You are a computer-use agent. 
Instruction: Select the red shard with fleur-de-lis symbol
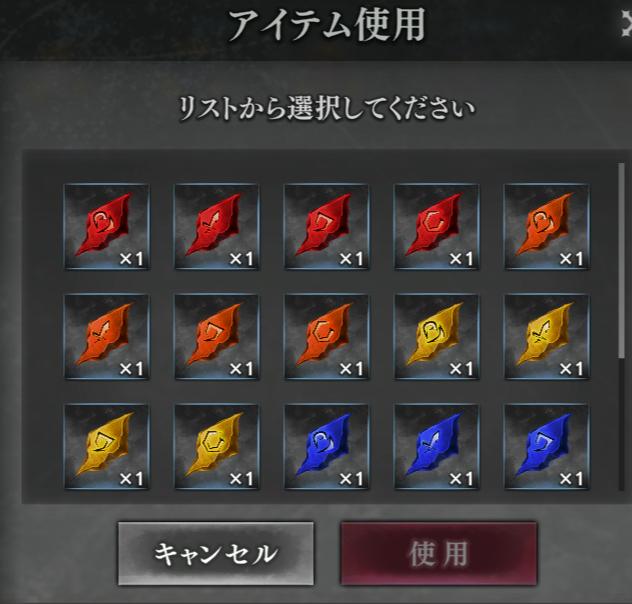click(217, 226)
